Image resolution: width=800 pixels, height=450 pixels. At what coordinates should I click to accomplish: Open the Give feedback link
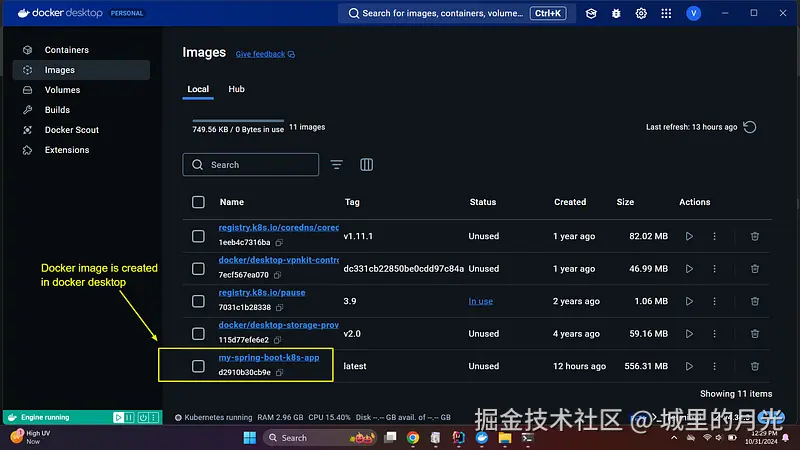pyautogui.click(x=265, y=54)
